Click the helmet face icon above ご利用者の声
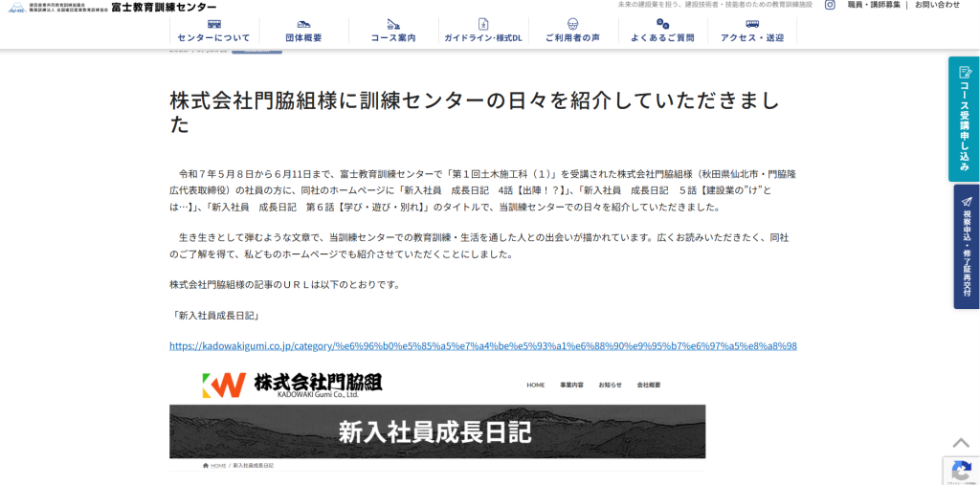The width and height of the screenshot is (980, 485). click(572, 24)
